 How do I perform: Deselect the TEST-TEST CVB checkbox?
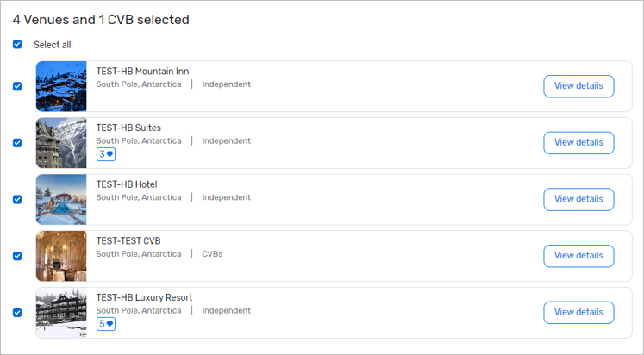coord(17,256)
